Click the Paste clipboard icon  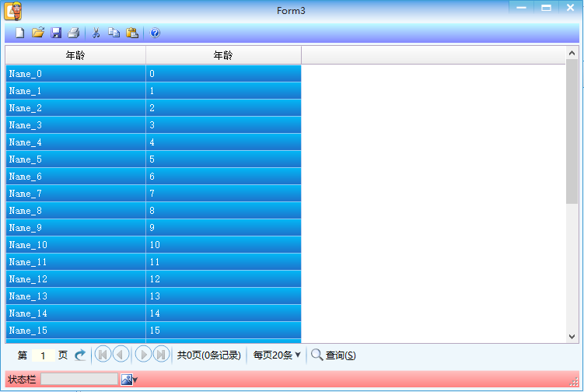[x=132, y=33]
